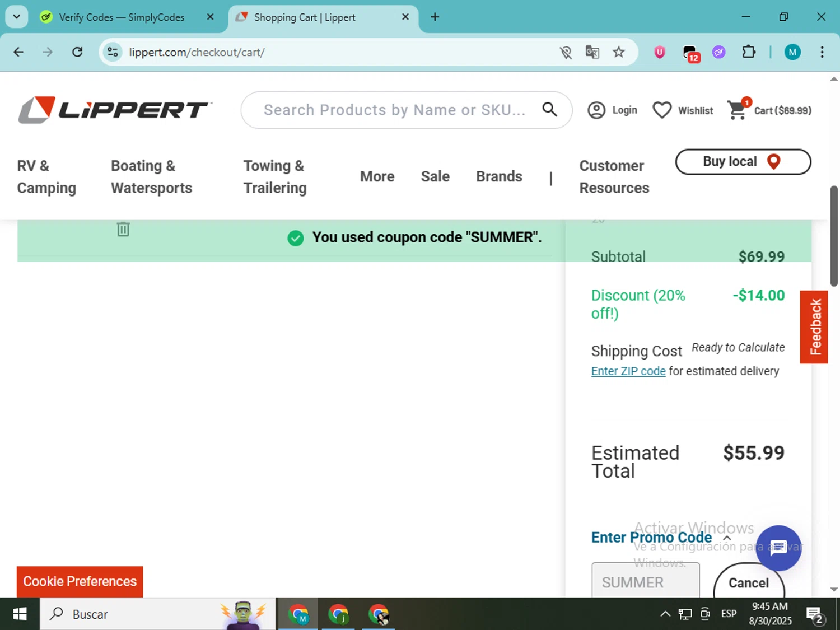Image resolution: width=840 pixels, height=630 pixels.
Task: Open a new browser tab
Action: coord(435,17)
